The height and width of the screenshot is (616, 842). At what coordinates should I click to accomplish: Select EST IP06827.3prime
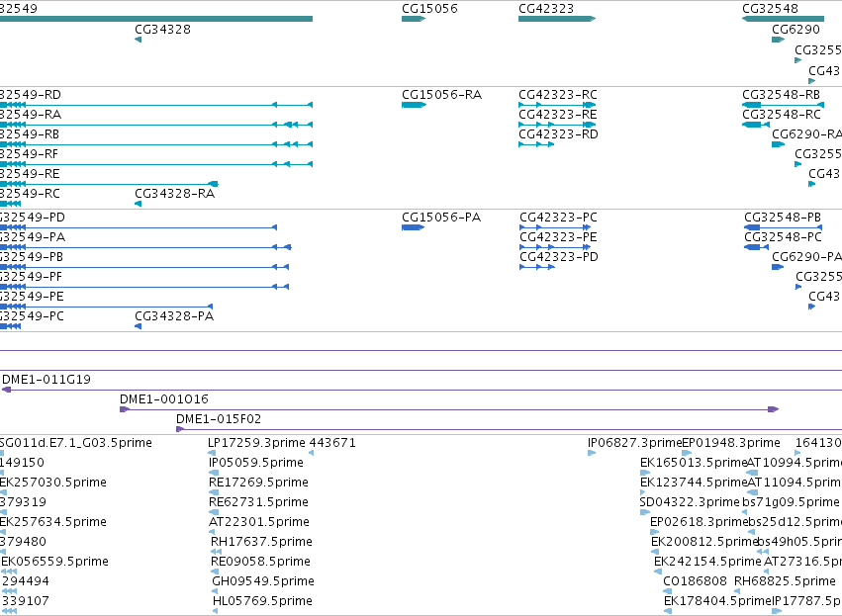click(x=635, y=443)
